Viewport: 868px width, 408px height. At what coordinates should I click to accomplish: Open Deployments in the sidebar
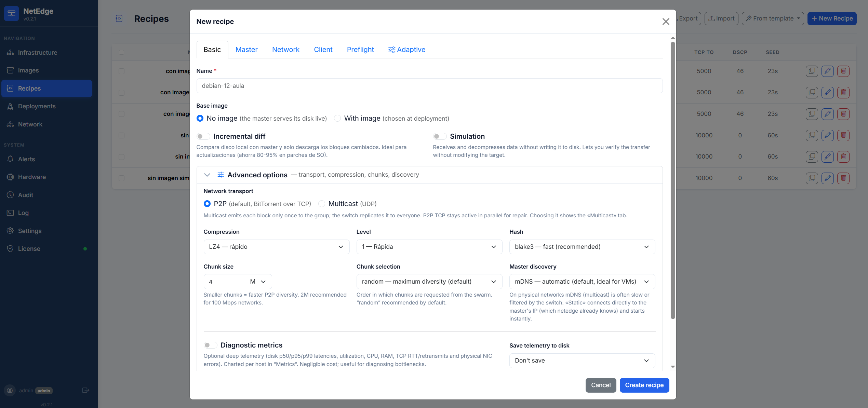[47, 106]
